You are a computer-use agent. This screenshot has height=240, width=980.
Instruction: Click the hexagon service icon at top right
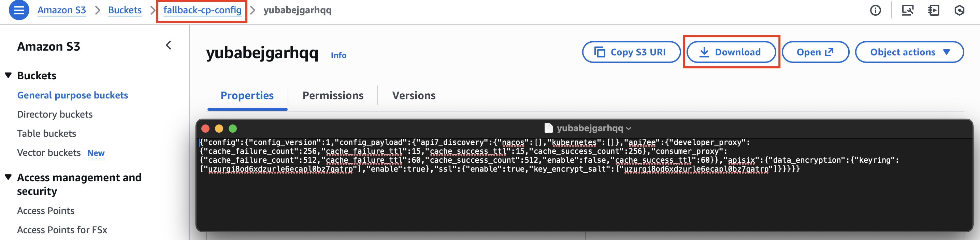pyautogui.click(x=959, y=10)
